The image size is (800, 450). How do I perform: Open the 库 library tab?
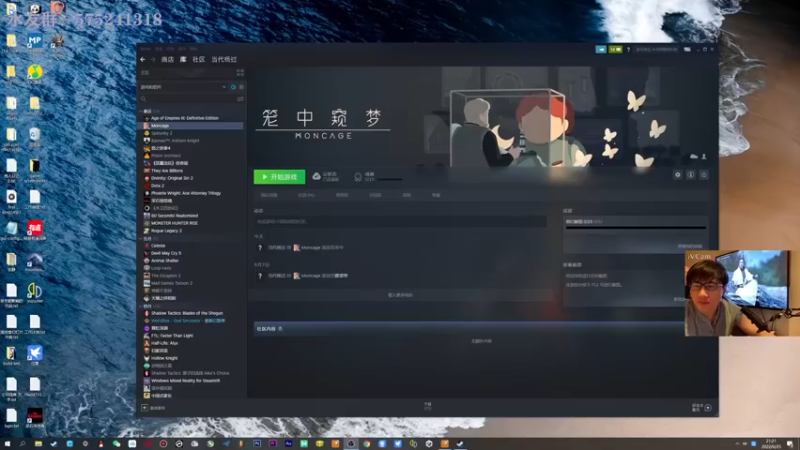pyautogui.click(x=183, y=60)
